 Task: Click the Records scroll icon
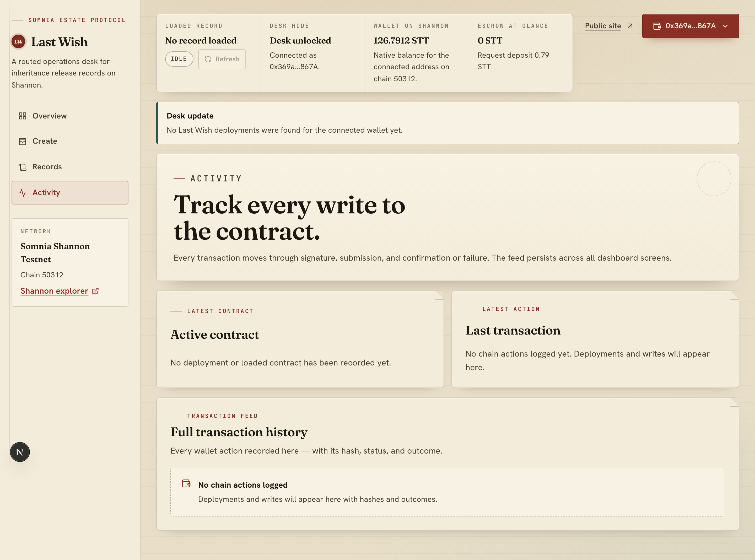[22, 167]
